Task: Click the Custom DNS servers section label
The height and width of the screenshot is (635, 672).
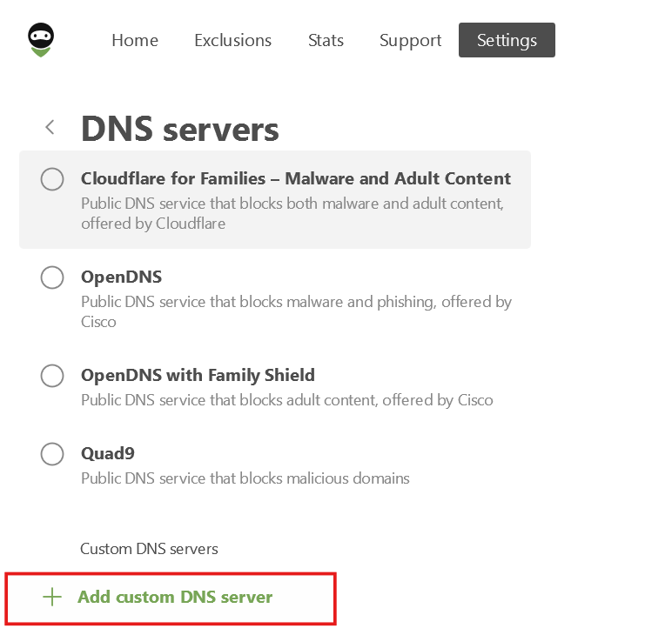Action: 149,549
